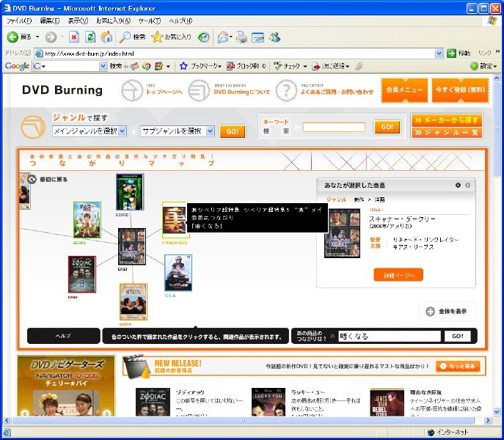Open the サブジャンルを選択 dropdown
The width and height of the screenshot is (504, 440).
pos(210,131)
